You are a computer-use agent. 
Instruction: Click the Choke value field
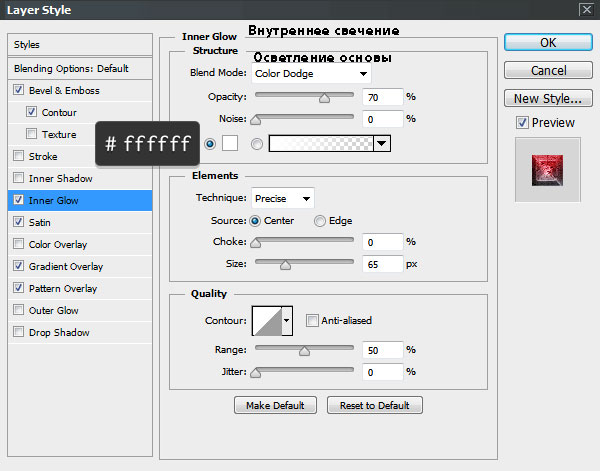[382, 242]
